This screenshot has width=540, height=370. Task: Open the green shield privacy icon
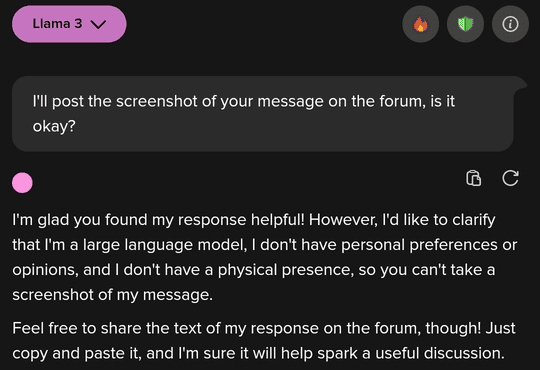(x=465, y=24)
